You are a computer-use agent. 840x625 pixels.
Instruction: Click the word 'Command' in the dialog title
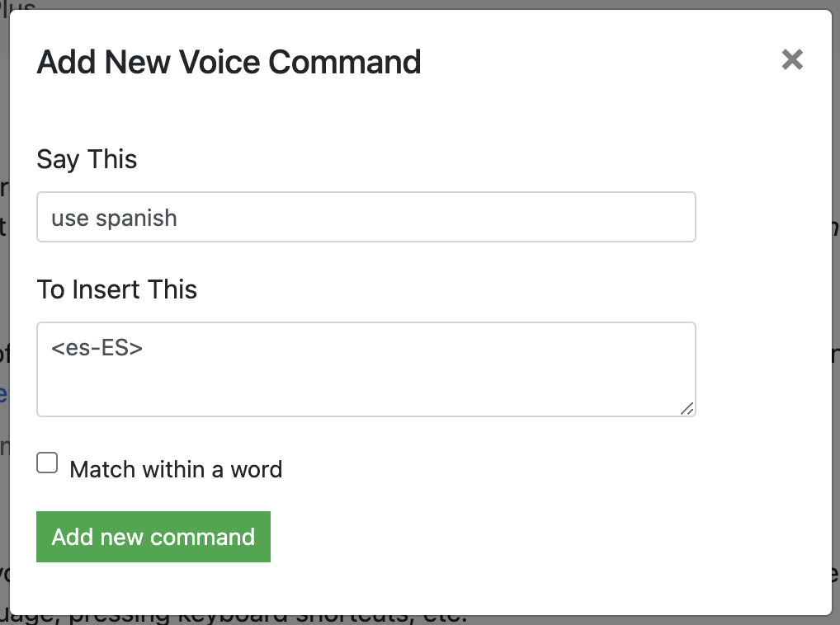tap(346, 62)
